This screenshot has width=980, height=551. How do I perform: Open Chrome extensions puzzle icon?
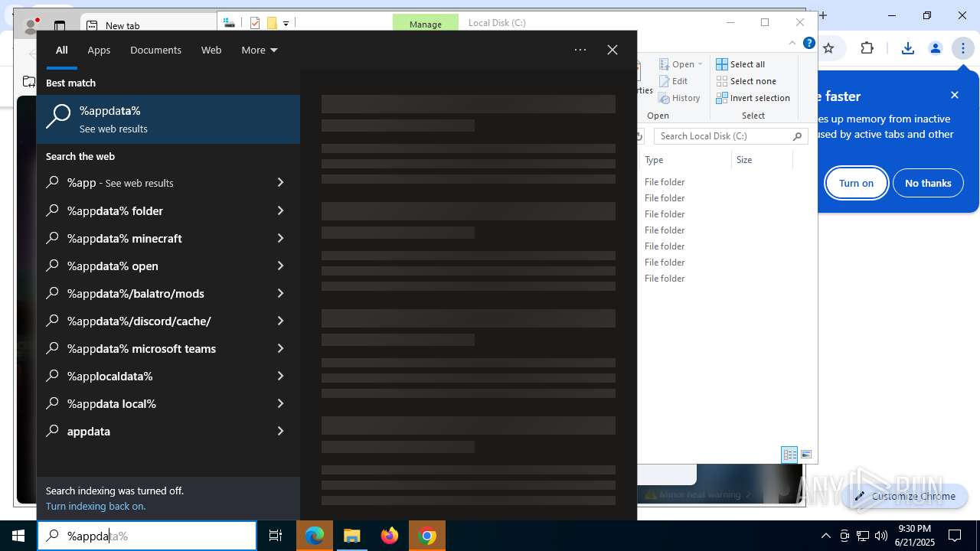pos(867,48)
